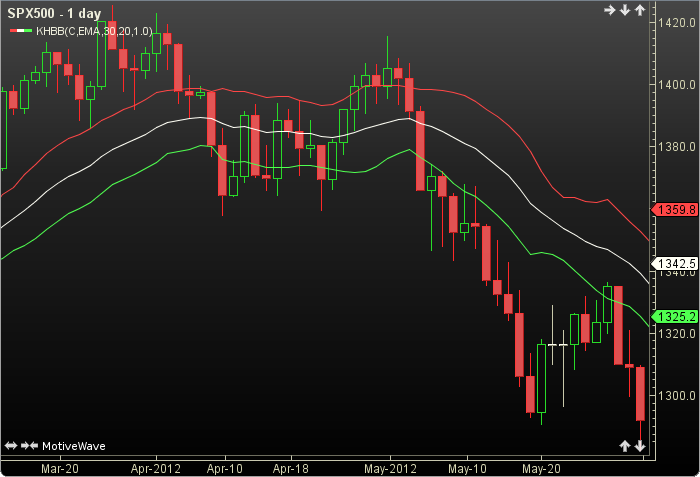Image resolution: width=700 pixels, height=477 pixels.
Task: Click the KHBB legend color swatch
Action: tap(21, 31)
